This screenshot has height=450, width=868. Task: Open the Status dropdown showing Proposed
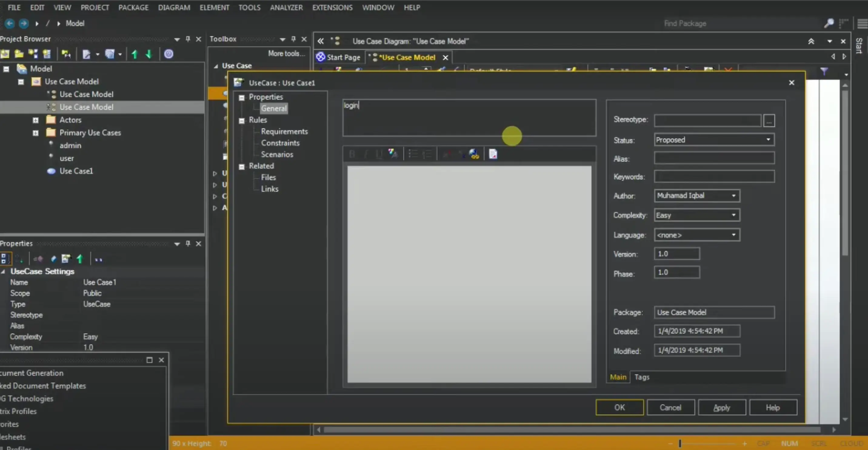[768, 139]
